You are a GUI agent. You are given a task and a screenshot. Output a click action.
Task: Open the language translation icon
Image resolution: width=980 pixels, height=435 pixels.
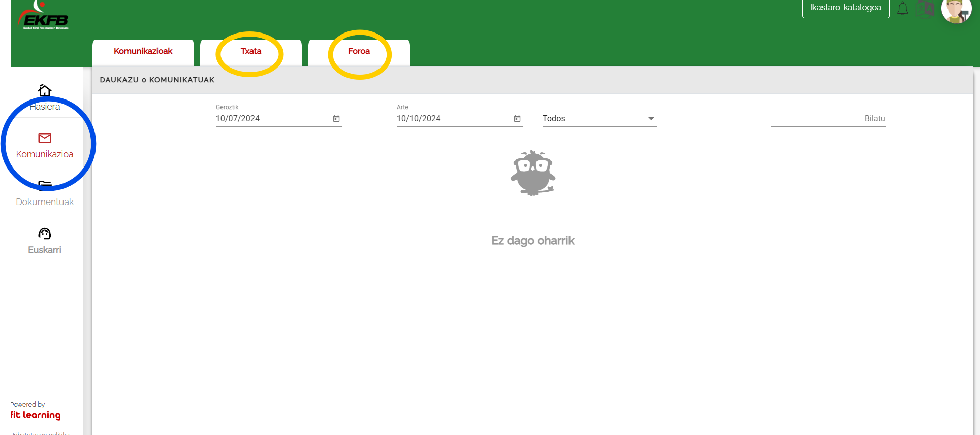click(x=925, y=9)
